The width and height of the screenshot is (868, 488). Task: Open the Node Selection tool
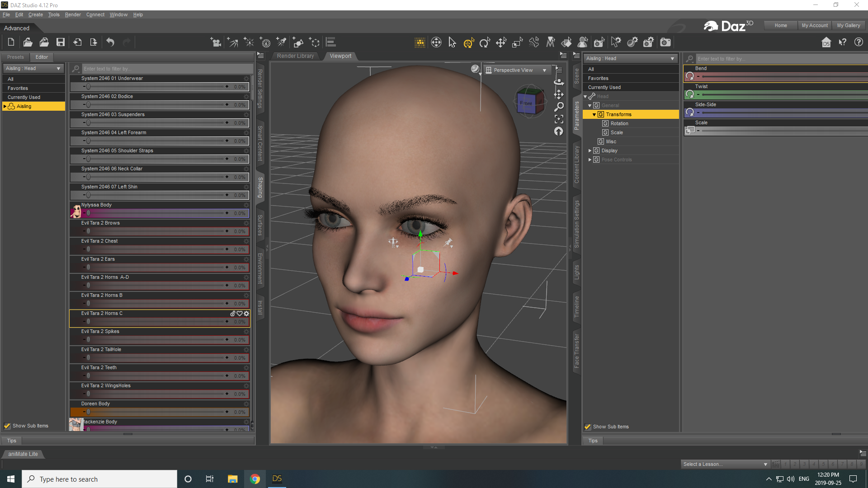tap(452, 42)
